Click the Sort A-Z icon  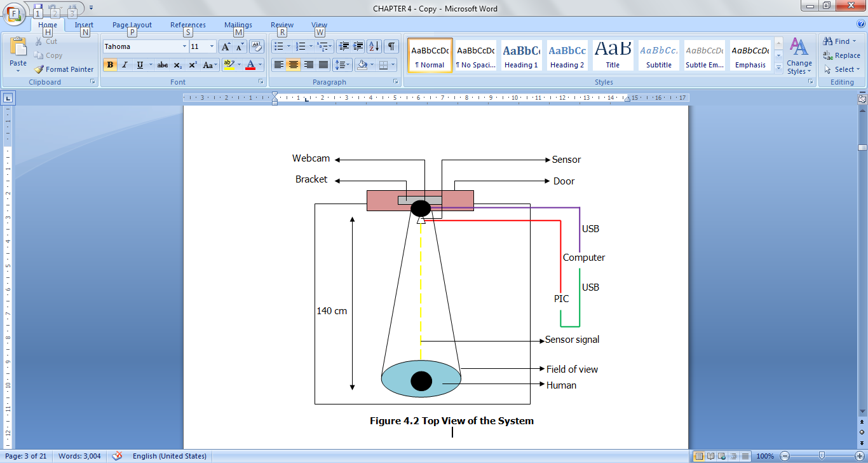pos(374,46)
